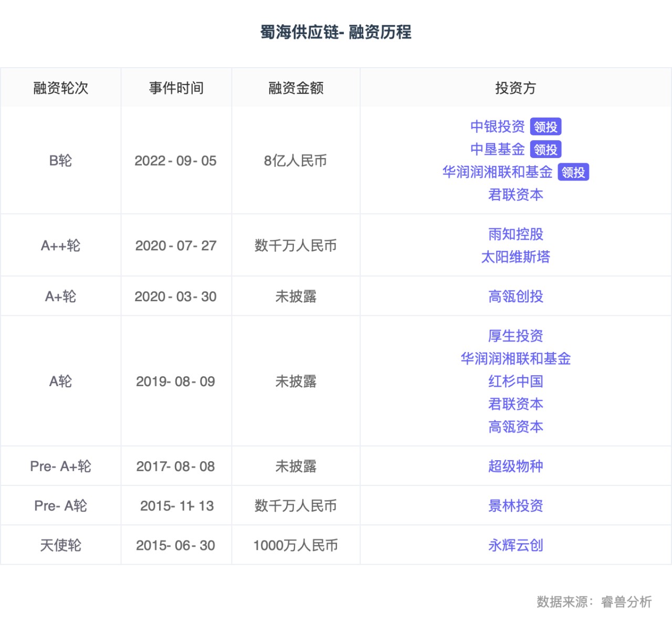Open 君联资本 in the B轮 row
The width and height of the screenshot is (672, 637).
[516, 195]
